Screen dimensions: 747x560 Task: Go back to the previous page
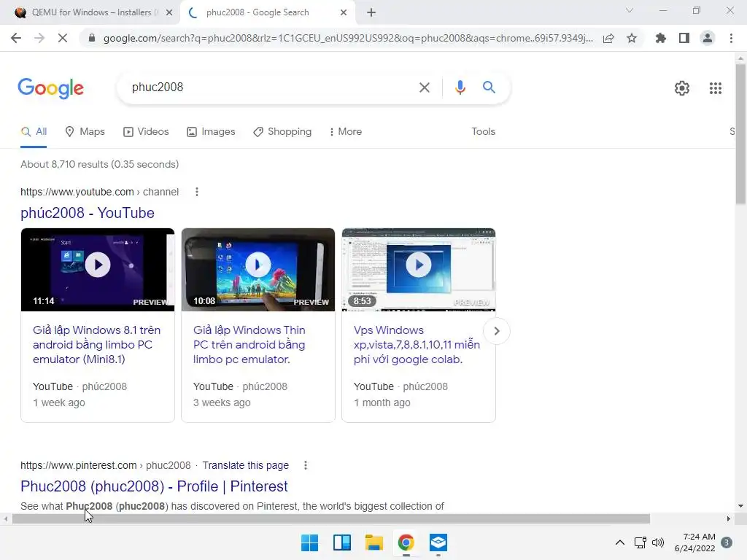(x=16, y=38)
